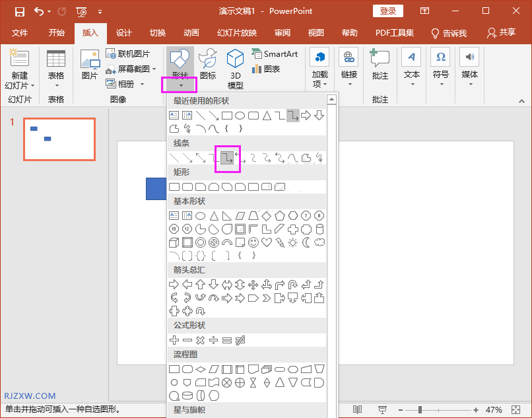Click the 登录 sign-in button

click(388, 11)
